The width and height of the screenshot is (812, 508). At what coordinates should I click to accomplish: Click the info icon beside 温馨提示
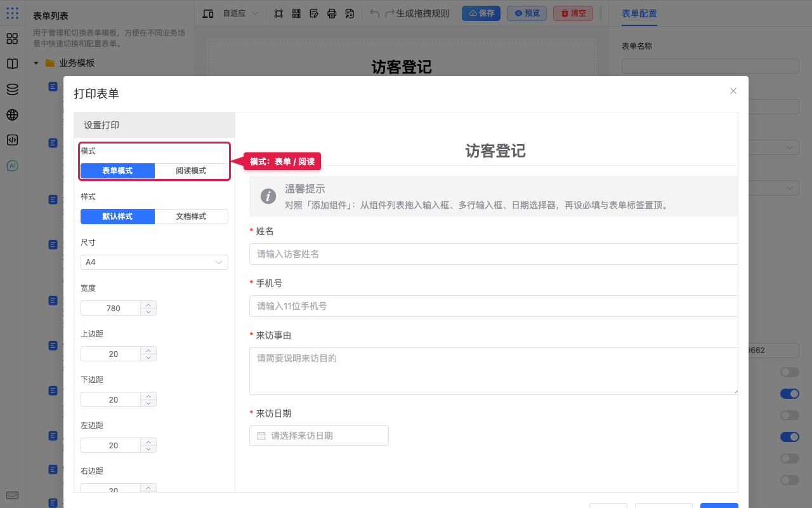(x=268, y=197)
